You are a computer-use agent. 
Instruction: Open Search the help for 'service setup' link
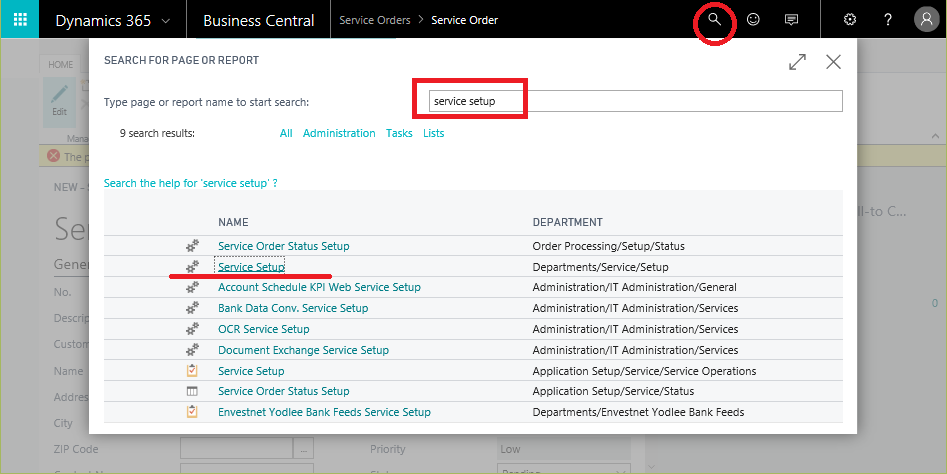(191, 183)
